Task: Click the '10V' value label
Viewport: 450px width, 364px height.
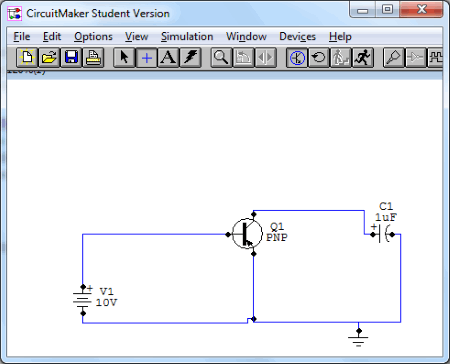Action: tap(106, 302)
